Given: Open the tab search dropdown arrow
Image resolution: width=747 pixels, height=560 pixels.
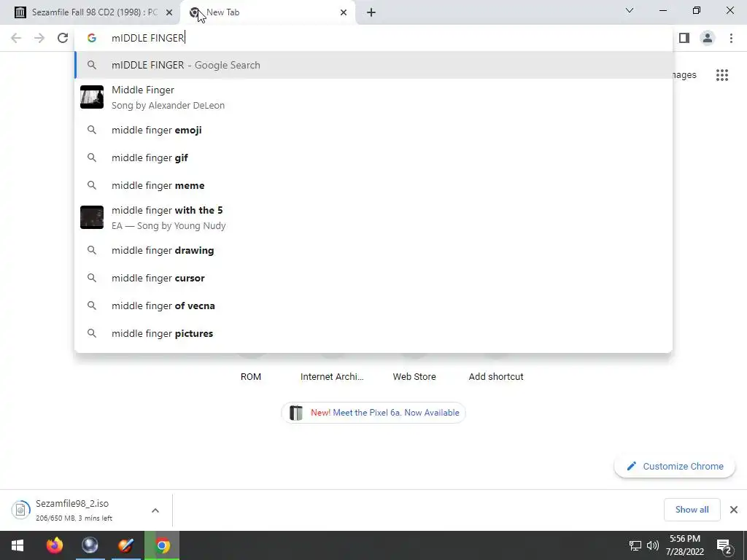Looking at the screenshot, I should 630,10.
